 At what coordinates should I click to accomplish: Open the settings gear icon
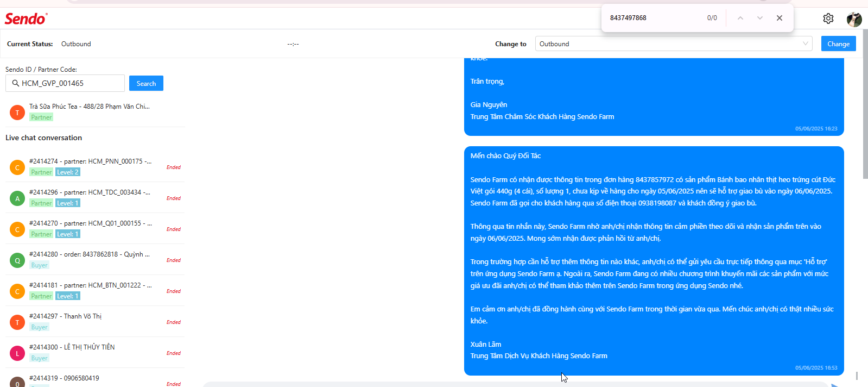[828, 18]
